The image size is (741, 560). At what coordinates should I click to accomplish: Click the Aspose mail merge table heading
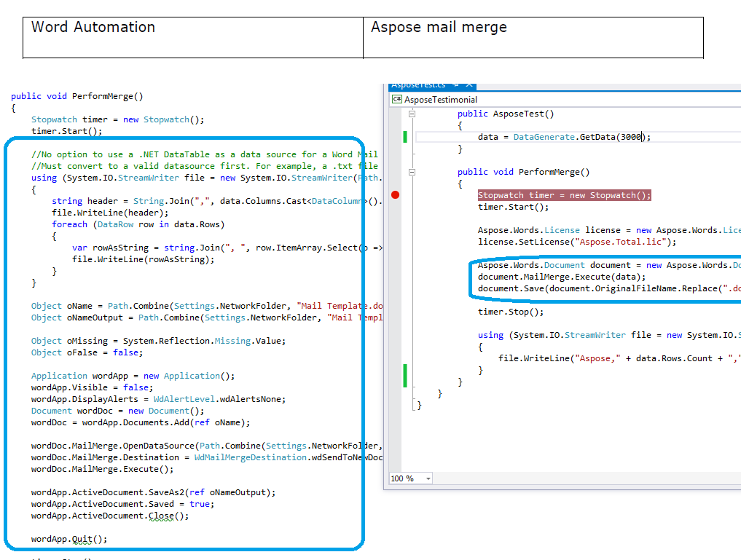pos(439,28)
